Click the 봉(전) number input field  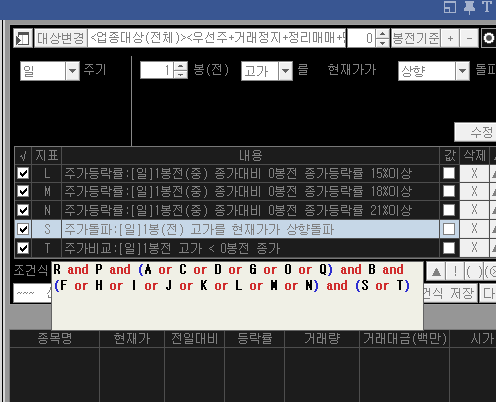[x=157, y=70]
